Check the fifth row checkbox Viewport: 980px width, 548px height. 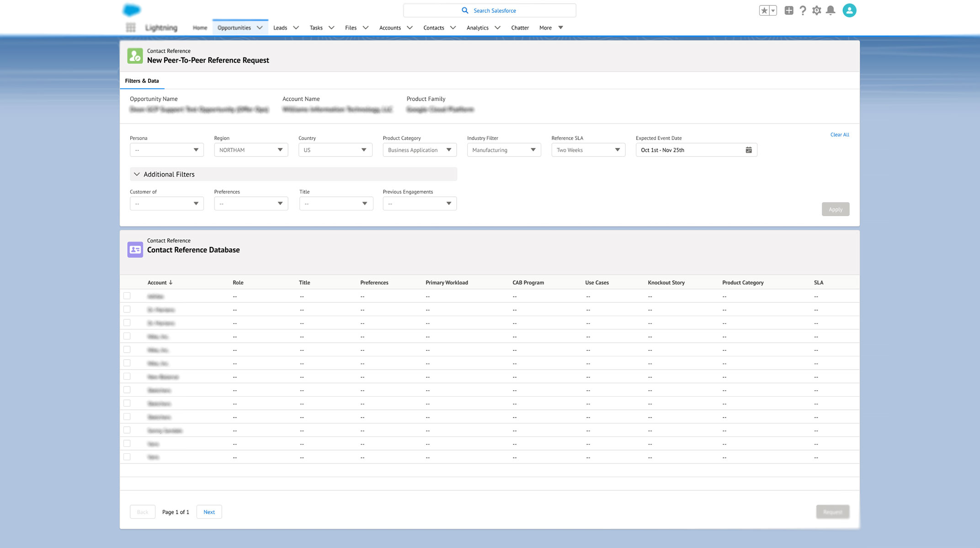point(127,349)
